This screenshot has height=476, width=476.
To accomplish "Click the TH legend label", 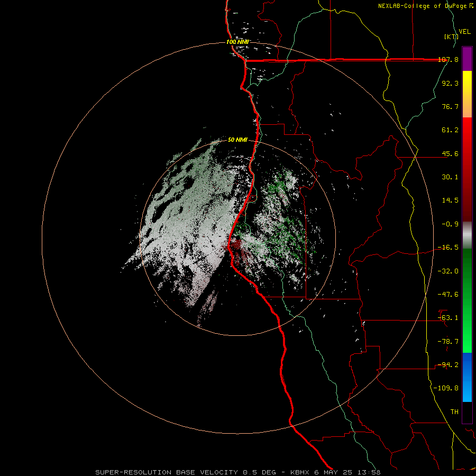I will [454, 412].
